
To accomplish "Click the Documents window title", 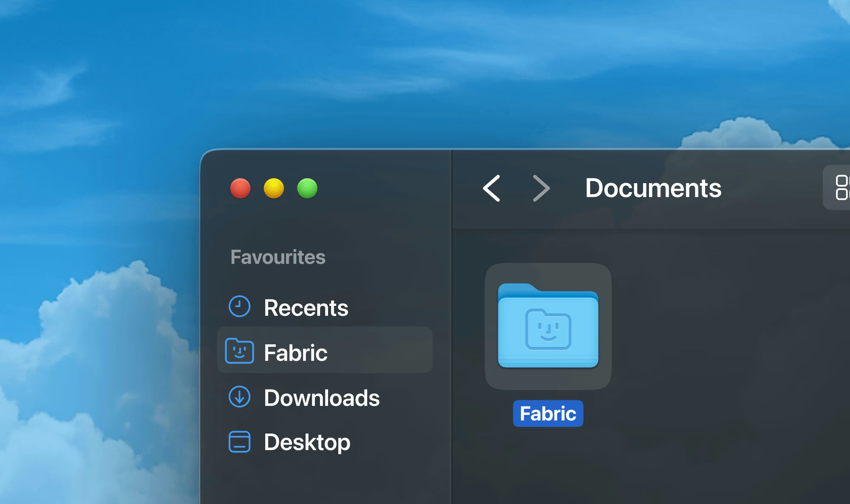I will point(653,188).
